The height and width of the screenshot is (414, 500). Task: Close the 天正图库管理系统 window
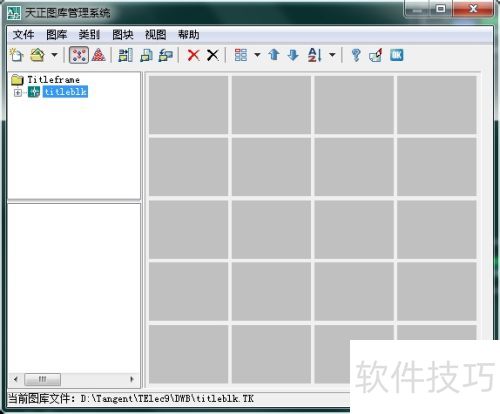[473, 9]
